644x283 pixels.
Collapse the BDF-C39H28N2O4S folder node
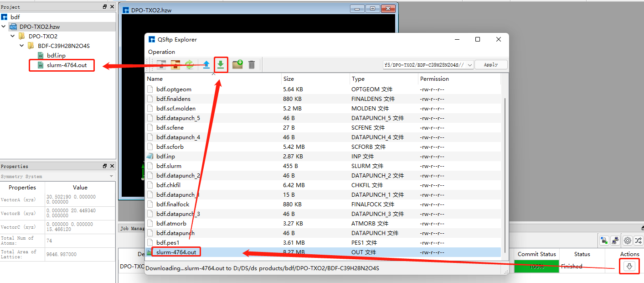tap(22, 46)
